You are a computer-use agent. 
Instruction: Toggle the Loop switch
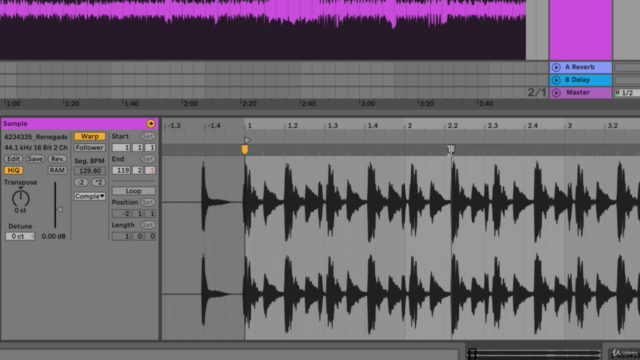[133, 191]
